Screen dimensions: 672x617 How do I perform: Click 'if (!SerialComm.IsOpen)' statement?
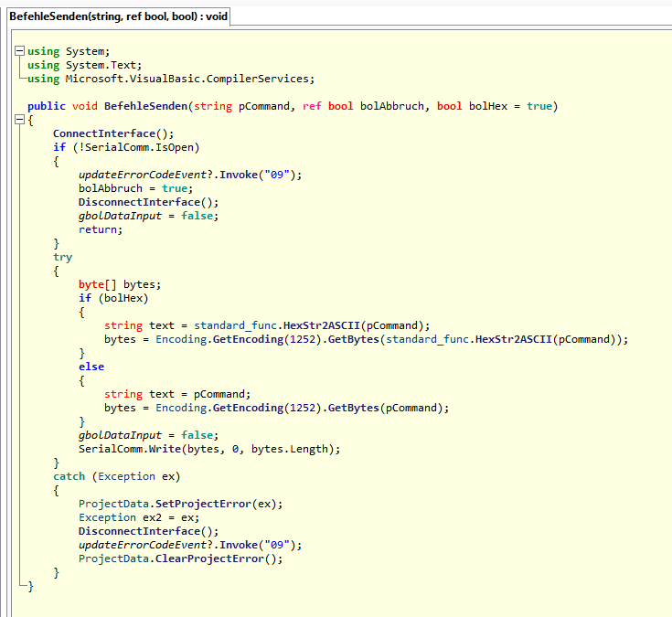126,147
